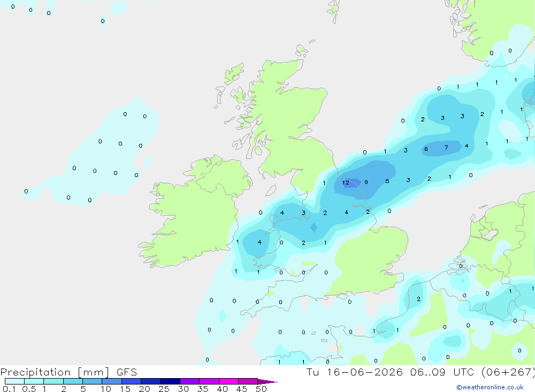This screenshot has width=535, height=392.
Task: Click the 'Precipitation [mm] GFS' title text
Action: 68,372
